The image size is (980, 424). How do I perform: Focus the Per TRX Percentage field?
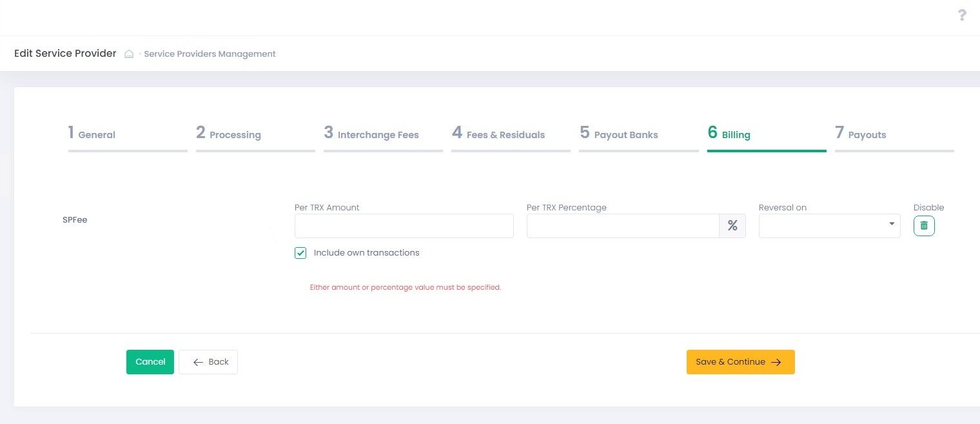tap(623, 226)
